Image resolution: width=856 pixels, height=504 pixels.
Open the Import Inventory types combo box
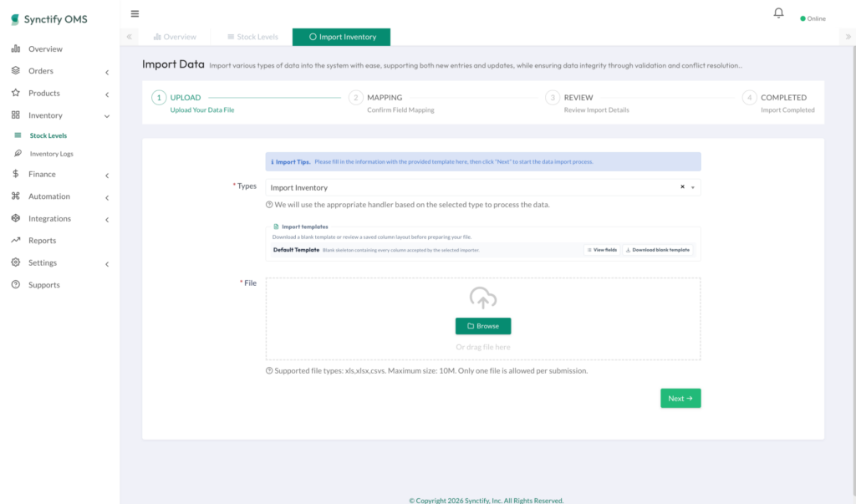click(483, 187)
